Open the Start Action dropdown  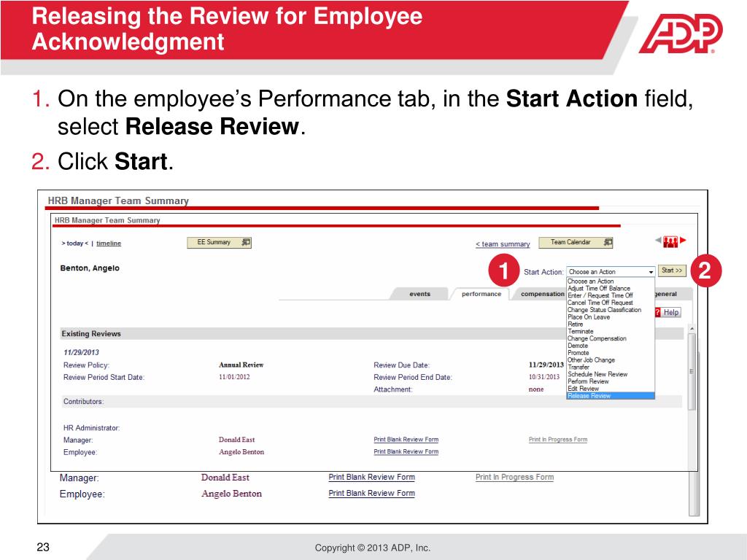(611, 271)
